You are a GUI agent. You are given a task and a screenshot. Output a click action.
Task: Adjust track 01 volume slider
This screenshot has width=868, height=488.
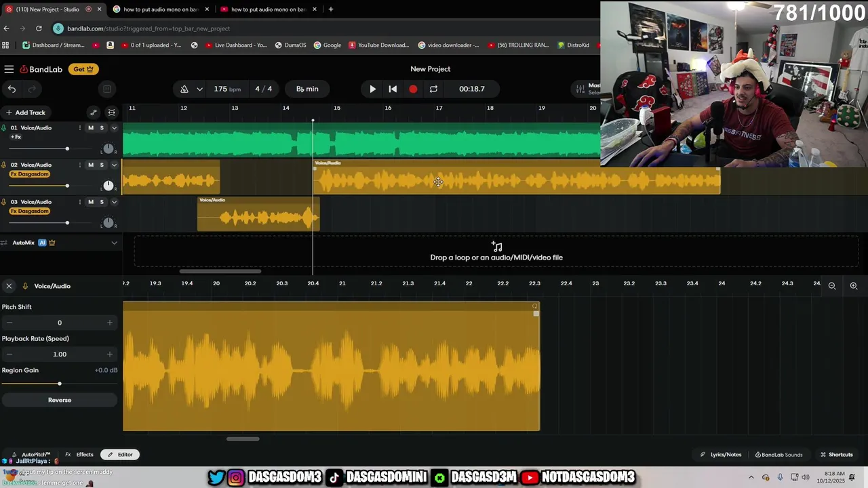tap(67, 148)
